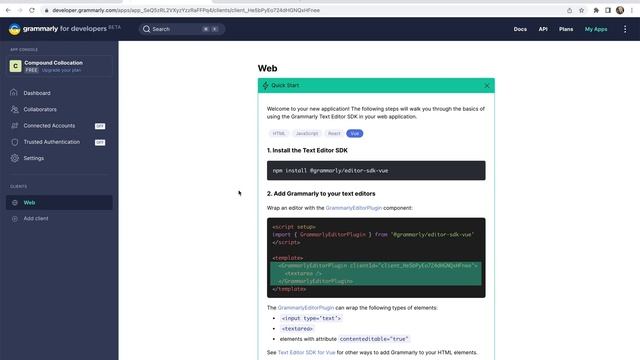This screenshot has width=640, height=360.
Task: Reload the browser page
Action: (32, 10)
